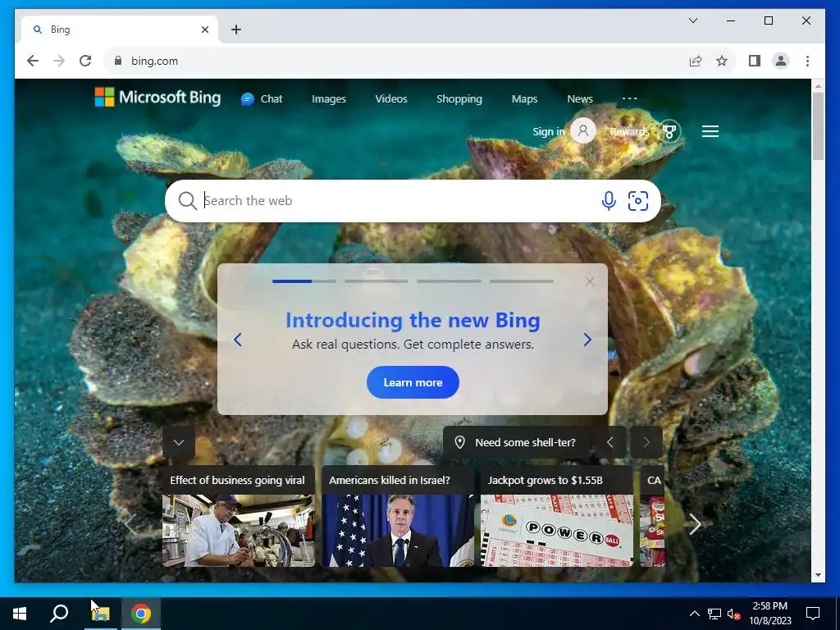Show next promo slide arrow

(x=587, y=340)
